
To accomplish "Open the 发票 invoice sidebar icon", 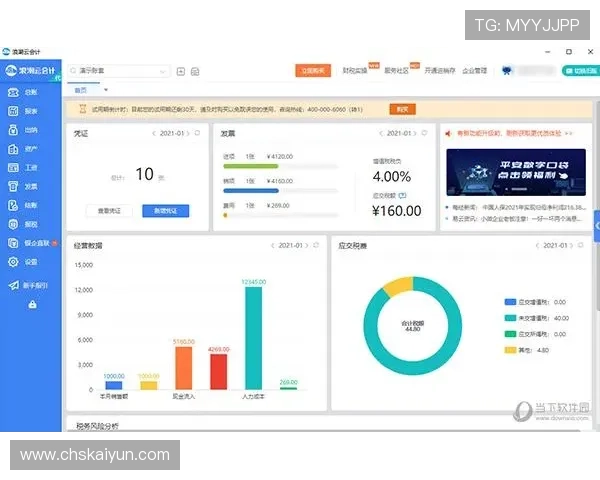I will 13,186.
